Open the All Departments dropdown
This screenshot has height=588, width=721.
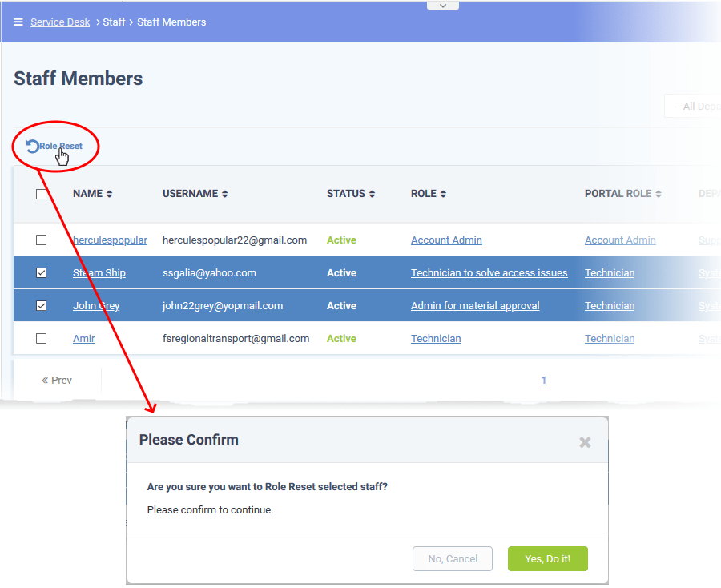tap(698, 105)
